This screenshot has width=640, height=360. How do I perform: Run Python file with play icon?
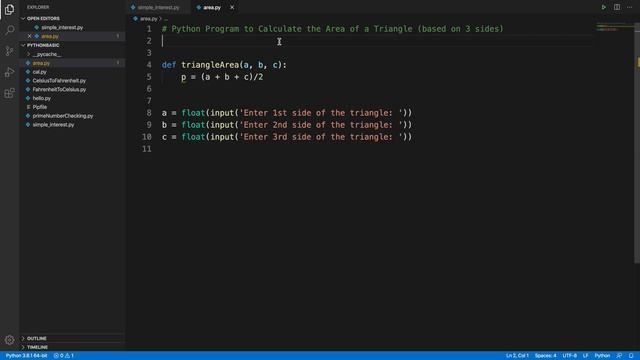(603, 7)
